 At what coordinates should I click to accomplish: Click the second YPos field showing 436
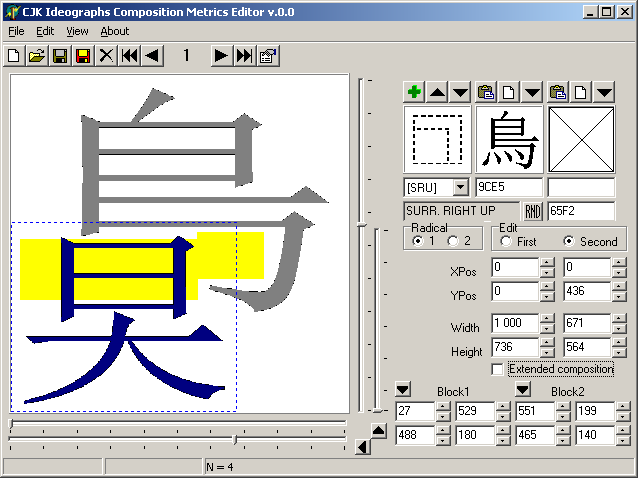(x=586, y=291)
